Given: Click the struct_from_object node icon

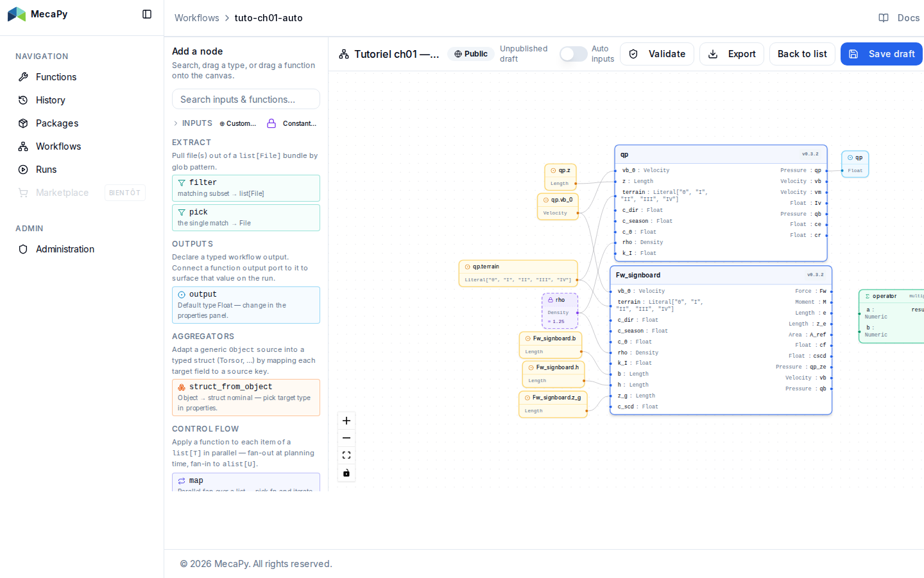Looking at the screenshot, I should pyautogui.click(x=182, y=387).
